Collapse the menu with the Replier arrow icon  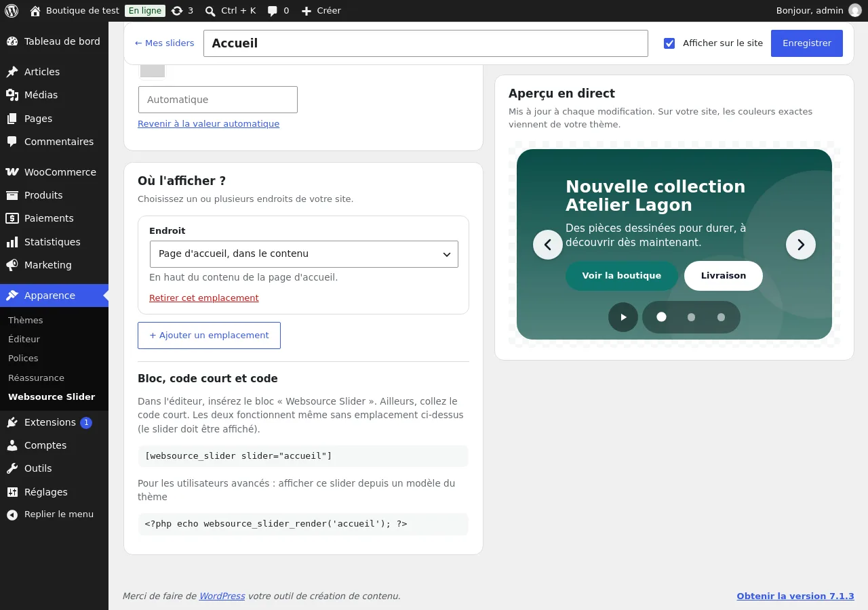tap(12, 515)
